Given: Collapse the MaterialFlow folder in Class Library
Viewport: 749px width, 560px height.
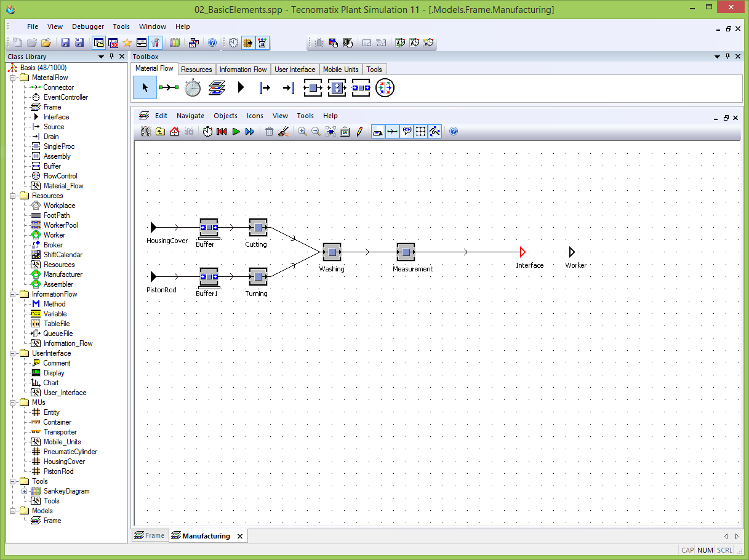Looking at the screenshot, I should pyautogui.click(x=13, y=78).
